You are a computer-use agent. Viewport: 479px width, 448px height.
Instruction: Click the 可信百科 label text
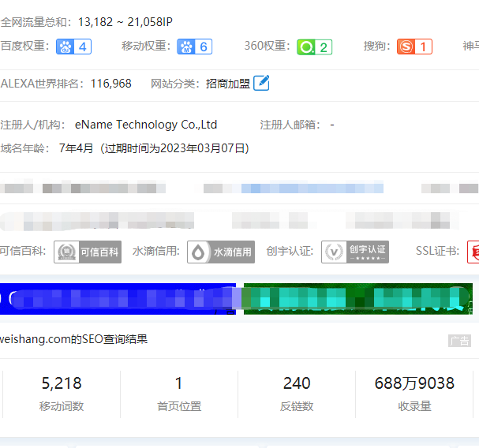tap(23, 251)
